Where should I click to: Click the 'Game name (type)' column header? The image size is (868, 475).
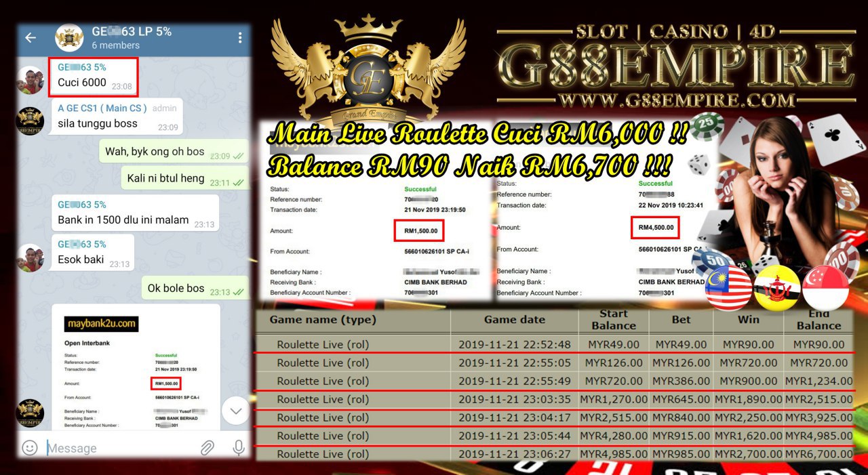[323, 319]
